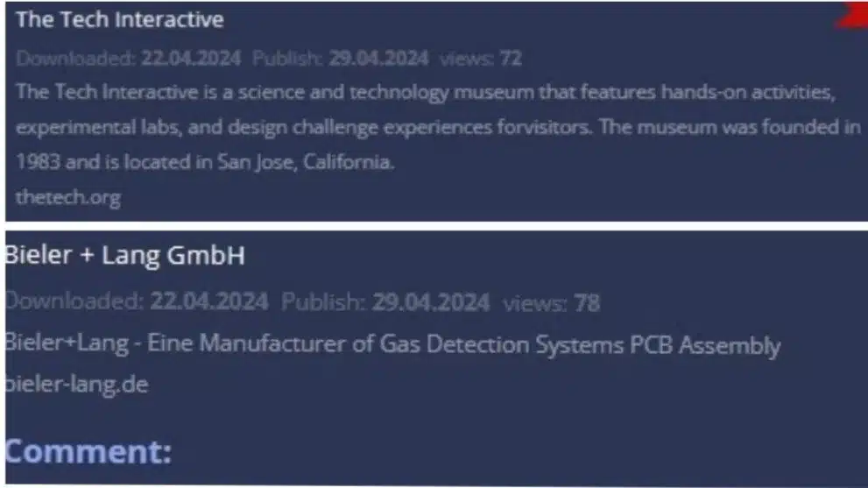Click The Tech Interactive's downloaded date value

point(190,60)
